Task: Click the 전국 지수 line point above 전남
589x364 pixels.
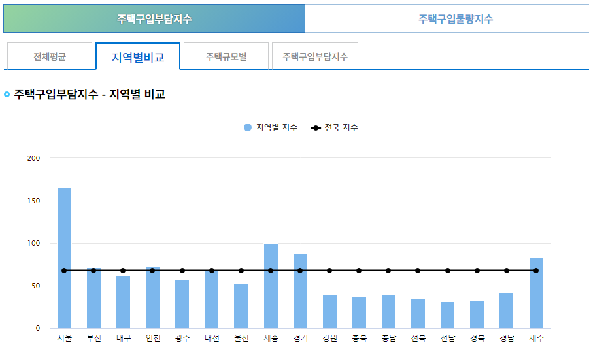Action: (x=448, y=271)
